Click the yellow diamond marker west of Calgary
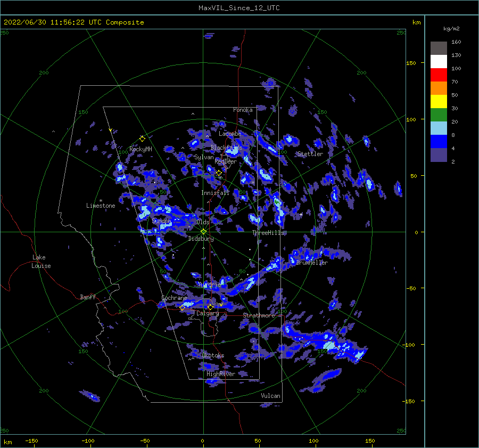This screenshot has width=479, height=448. (x=183, y=307)
